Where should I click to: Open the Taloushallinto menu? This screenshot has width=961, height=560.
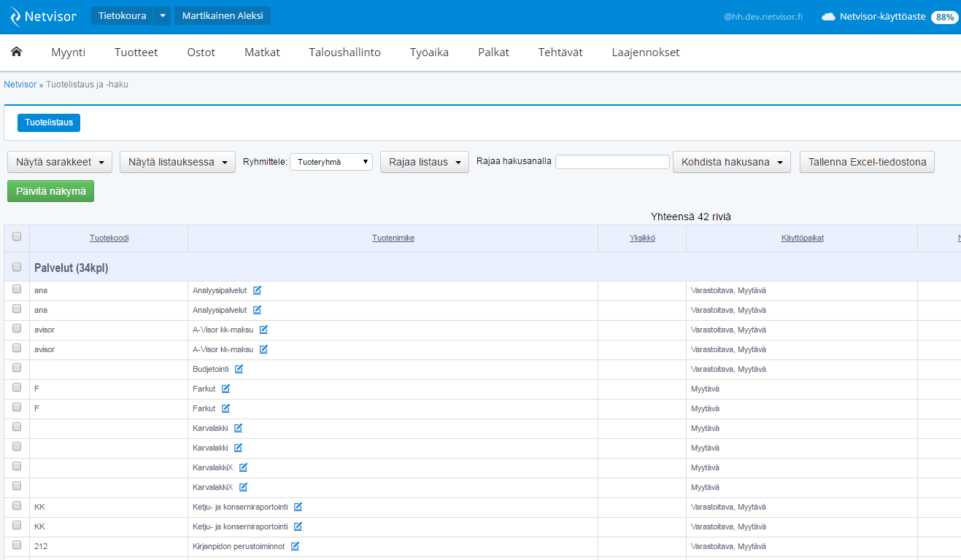pyautogui.click(x=344, y=52)
